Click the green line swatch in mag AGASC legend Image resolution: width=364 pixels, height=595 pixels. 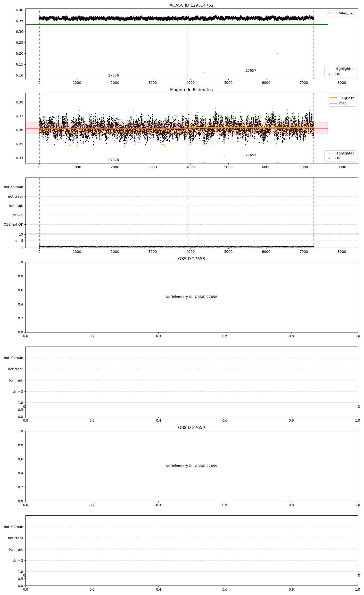(x=332, y=13)
